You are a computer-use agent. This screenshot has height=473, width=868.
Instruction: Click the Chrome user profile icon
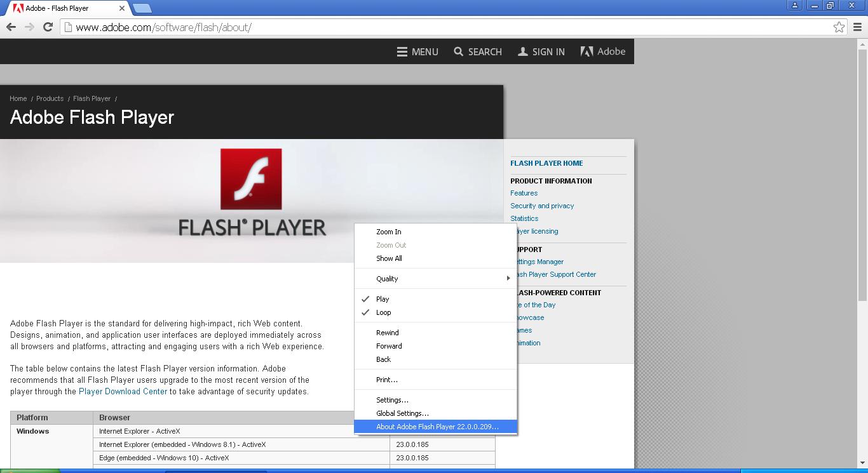(x=794, y=5)
